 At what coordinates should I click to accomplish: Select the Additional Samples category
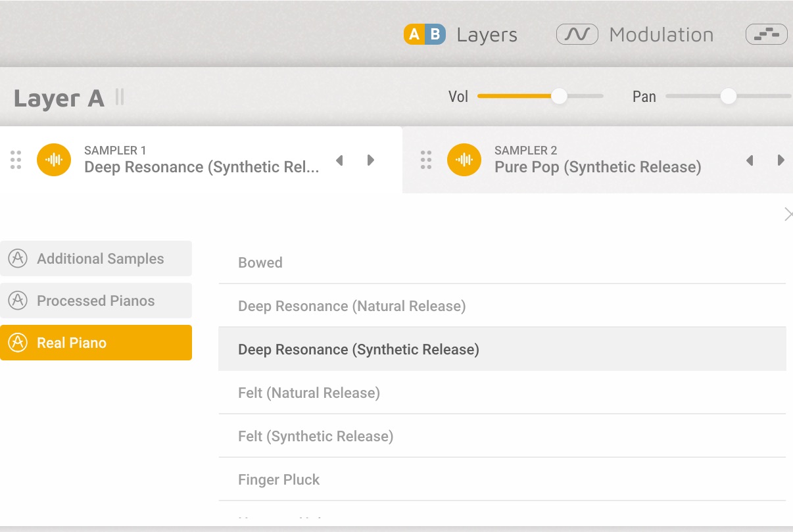(x=96, y=258)
